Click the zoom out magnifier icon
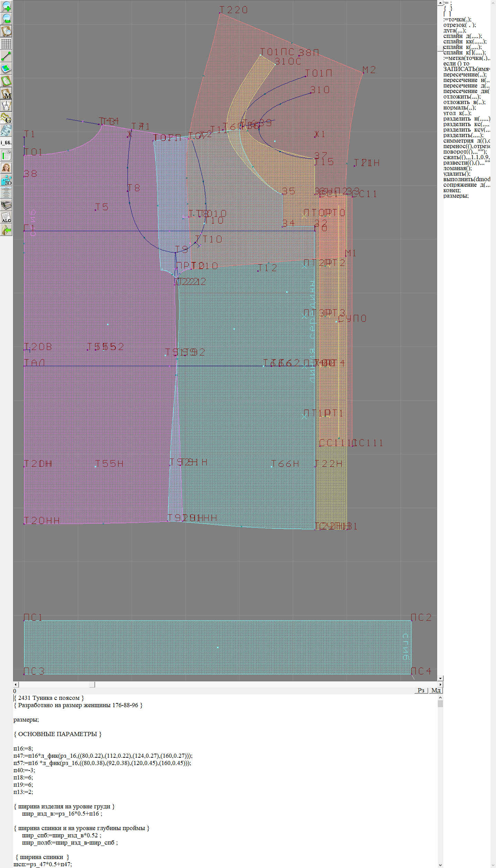The image size is (496, 868). (6, 19)
